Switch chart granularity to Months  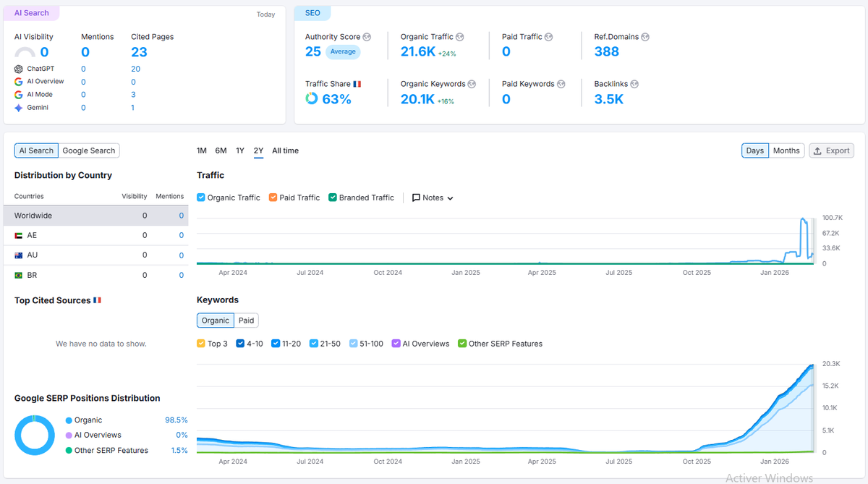786,150
